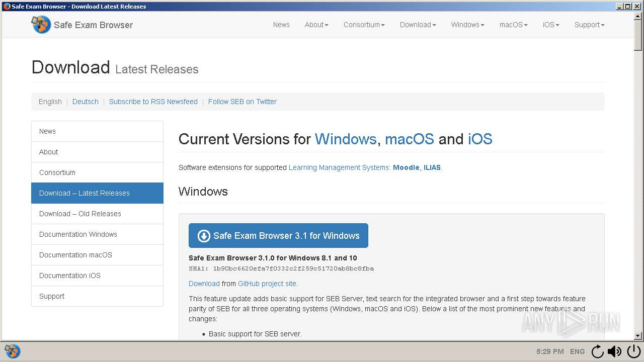
Task: Click 'Safe Exam Browser 3.1.0 for Windows 8.1 and 10' text
Action: (x=273, y=258)
